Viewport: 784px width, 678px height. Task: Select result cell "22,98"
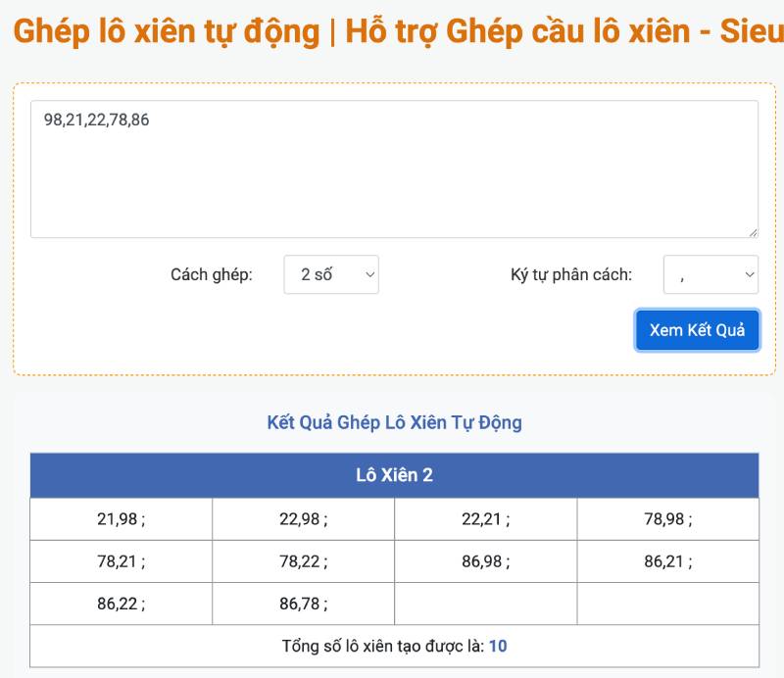tap(303, 518)
